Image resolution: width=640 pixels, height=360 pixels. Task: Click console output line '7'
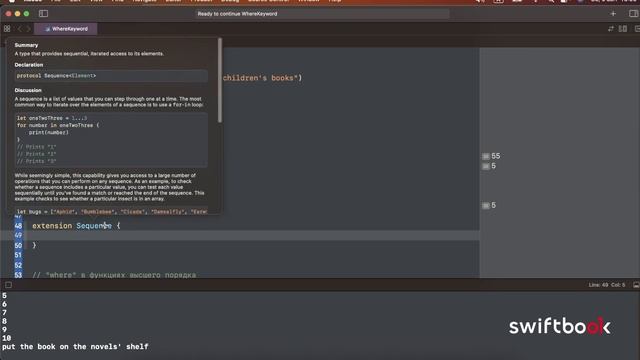pos(4,313)
